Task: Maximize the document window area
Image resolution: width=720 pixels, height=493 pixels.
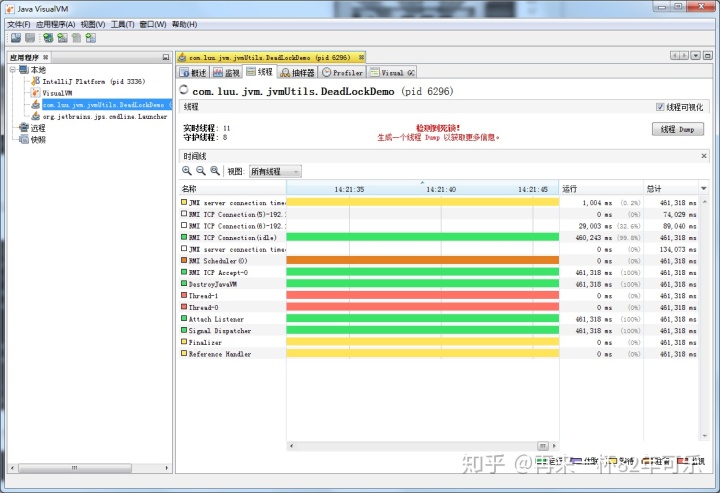Action: tap(708, 56)
